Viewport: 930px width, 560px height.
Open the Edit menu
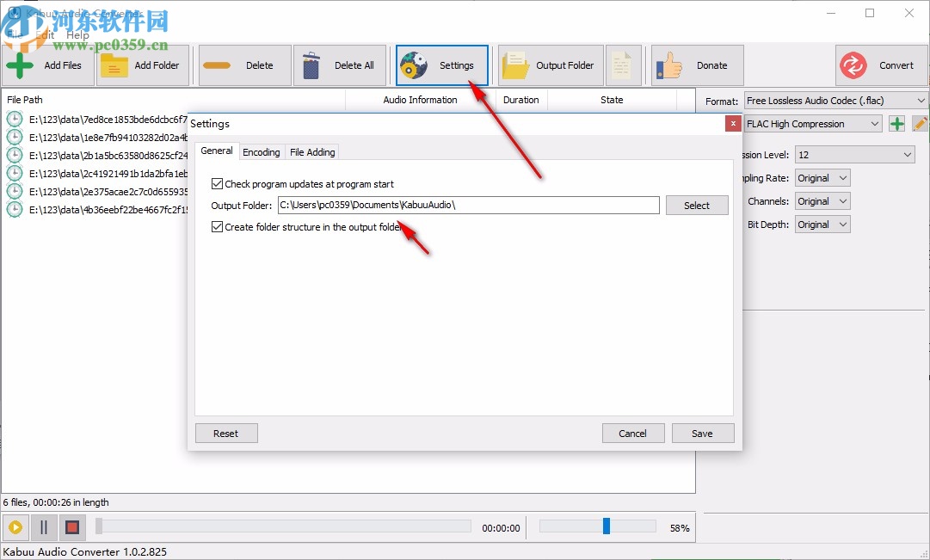(45, 35)
